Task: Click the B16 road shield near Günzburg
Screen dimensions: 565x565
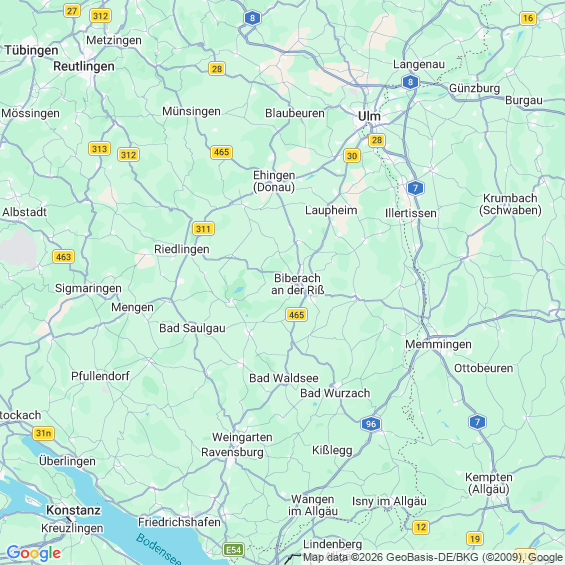Action: pos(528,18)
